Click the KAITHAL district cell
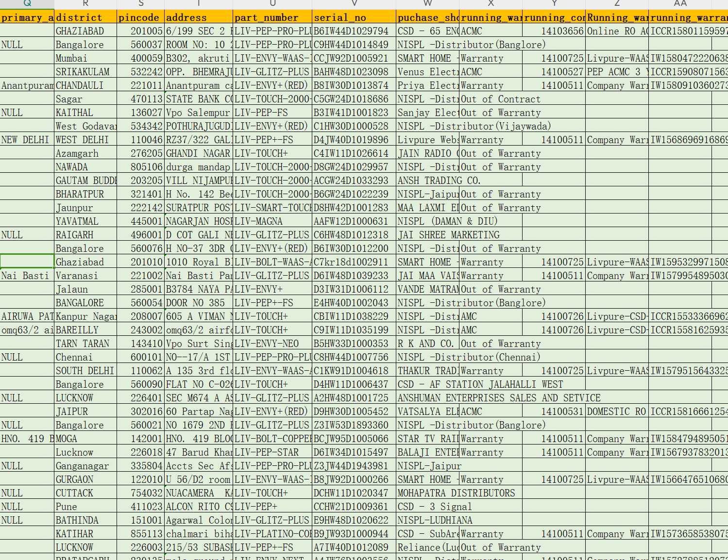Image resolution: width=728 pixels, height=560 pixels. pyautogui.click(x=85, y=113)
